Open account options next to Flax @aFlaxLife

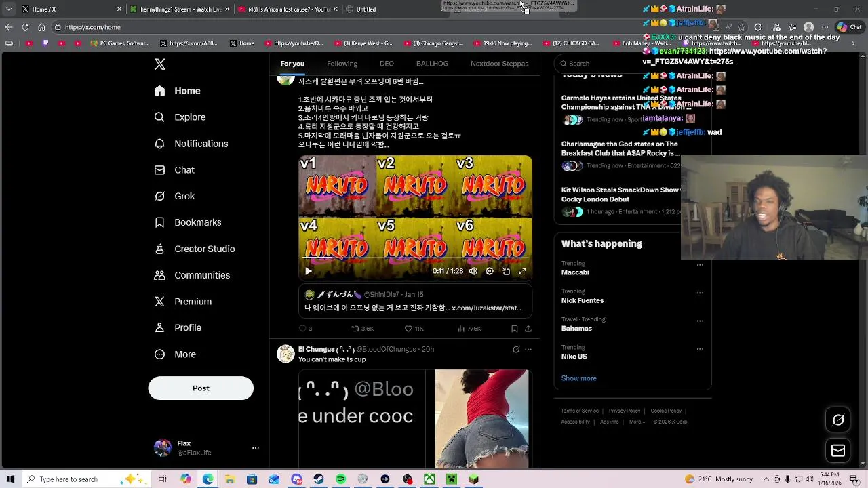coord(256,448)
